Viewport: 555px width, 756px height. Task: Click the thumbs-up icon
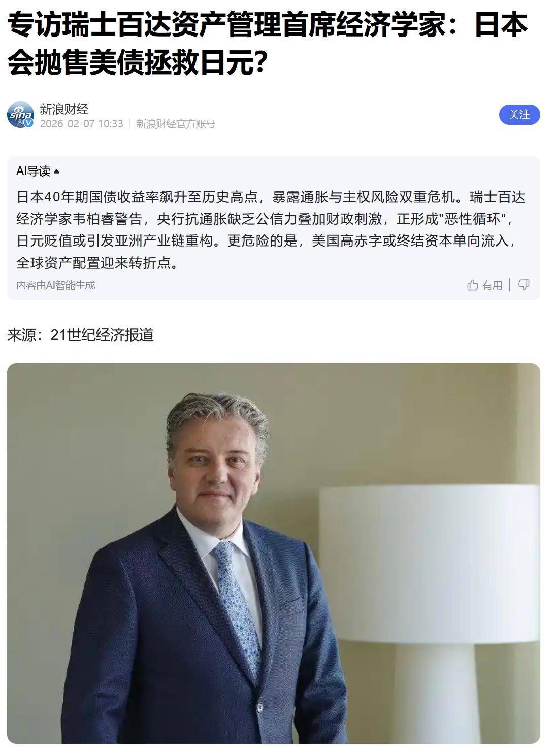[473, 285]
